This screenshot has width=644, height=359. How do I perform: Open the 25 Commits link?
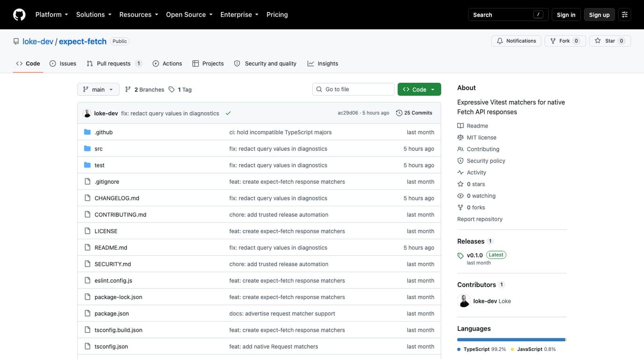414,113
